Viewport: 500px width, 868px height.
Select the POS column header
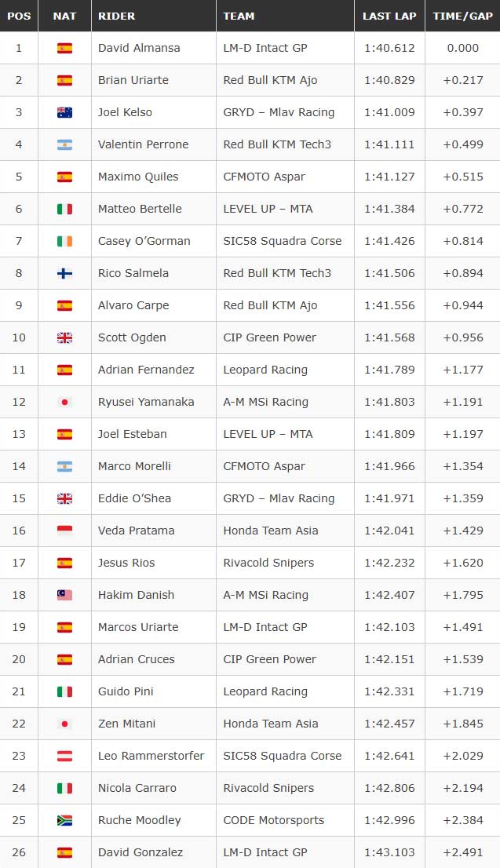pyautogui.click(x=19, y=16)
